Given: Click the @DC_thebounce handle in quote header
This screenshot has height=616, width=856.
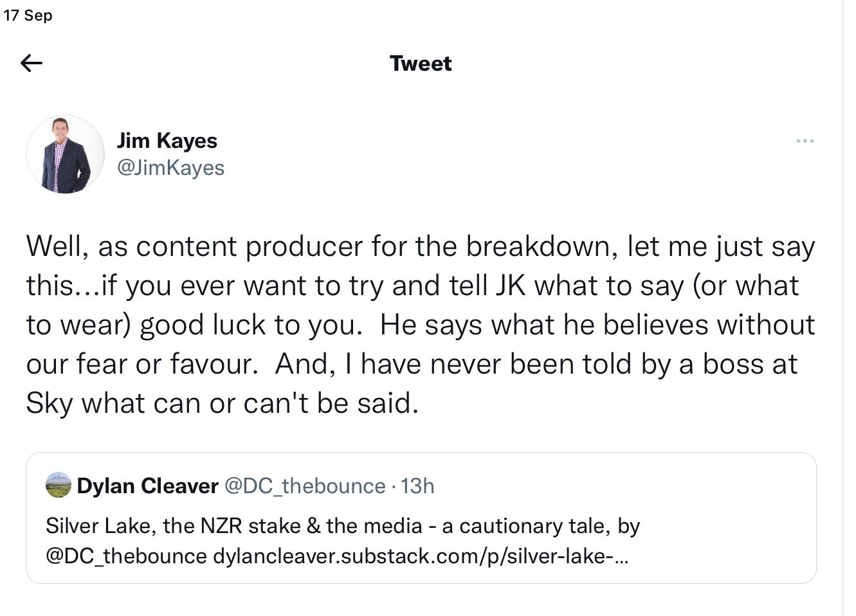Looking at the screenshot, I should (304, 485).
